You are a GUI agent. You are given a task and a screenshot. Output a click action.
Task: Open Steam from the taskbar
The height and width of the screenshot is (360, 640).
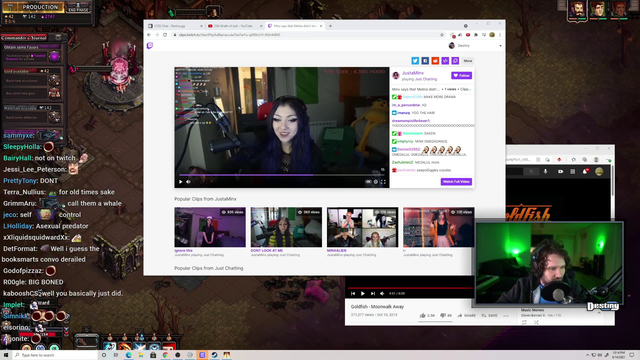point(214,355)
